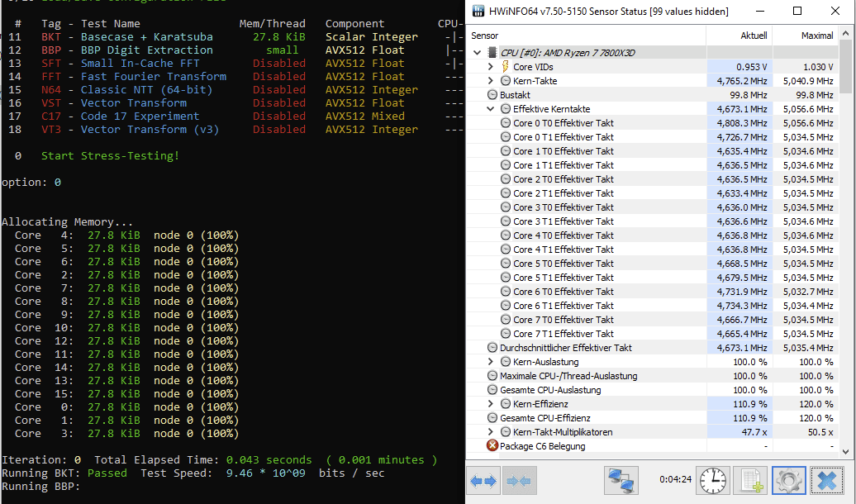Viewport: 856px width, 504px height.
Task: Click the icon beside Kern-Takt-Multiplikatoren
Action: pos(506,432)
